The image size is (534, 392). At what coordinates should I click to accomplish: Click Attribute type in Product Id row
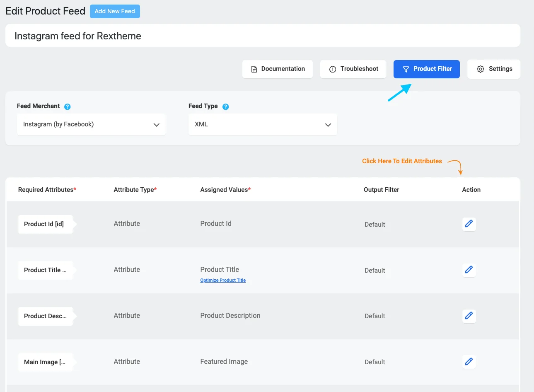click(127, 223)
